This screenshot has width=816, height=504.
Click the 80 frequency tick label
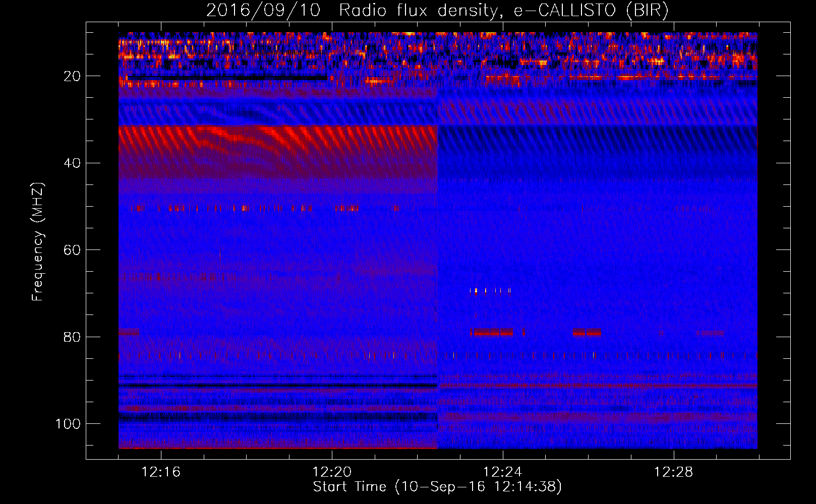pos(73,337)
